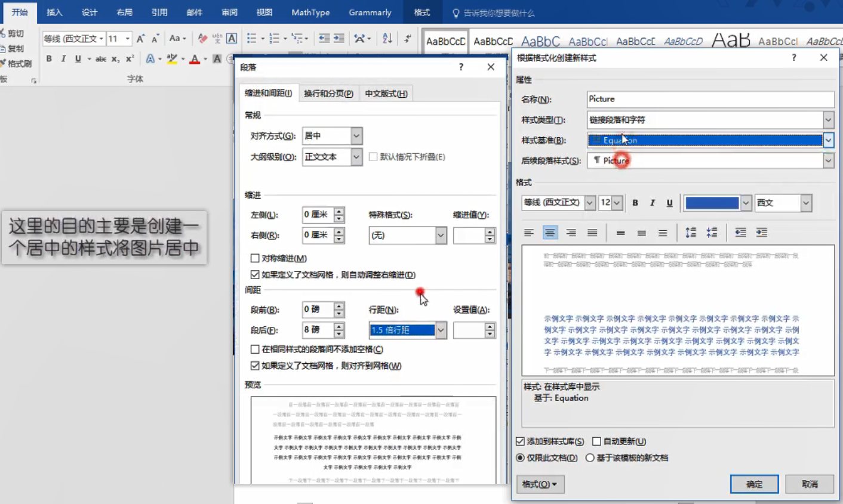
Task: Click sort icon in ribbon
Action: [x=387, y=39]
